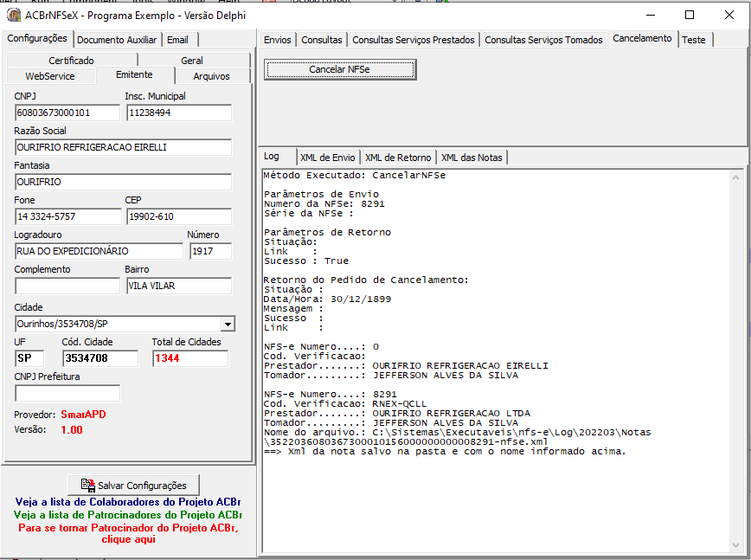The width and height of the screenshot is (751, 560).
Task: Click log line 'Sucesso : True'
Action: coord(306,261)
